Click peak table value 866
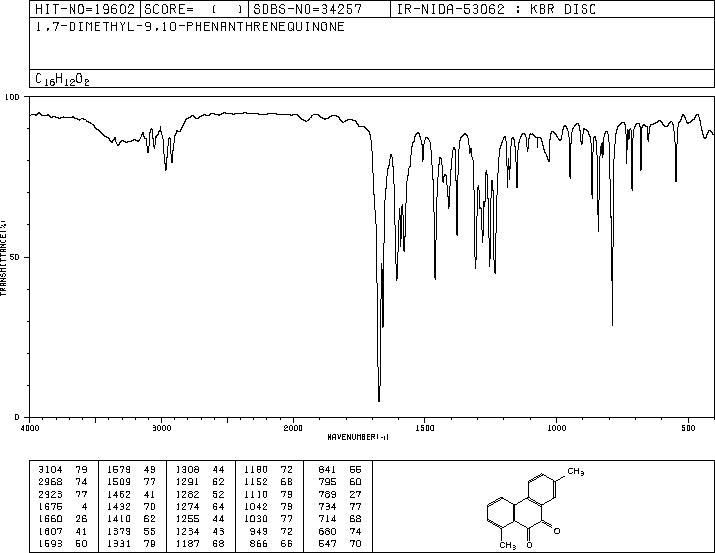 [259, 543]
